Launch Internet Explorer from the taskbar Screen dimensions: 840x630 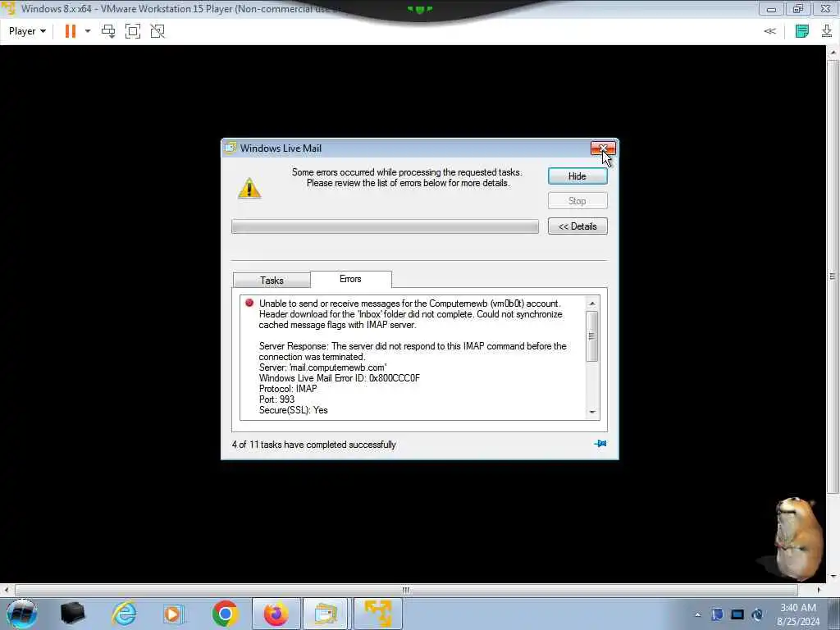(x=124, y=614)
